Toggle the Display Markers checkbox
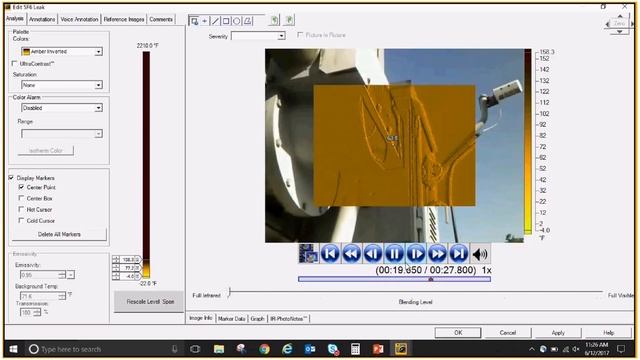 pyautogui.click(x=11, y=178)
